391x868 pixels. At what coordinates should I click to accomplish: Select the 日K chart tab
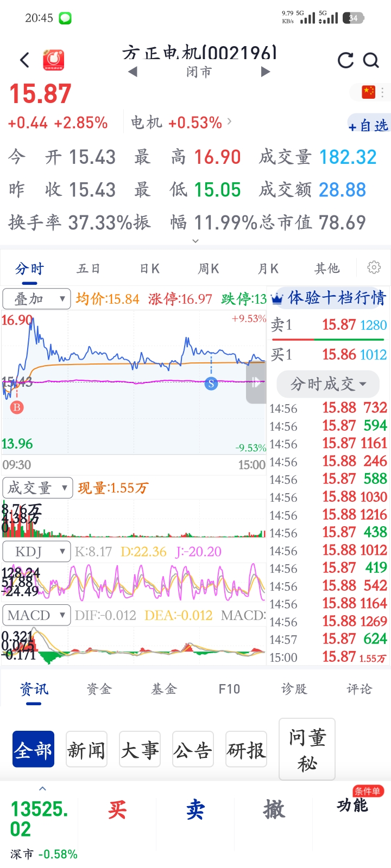(x=149, y=269)
